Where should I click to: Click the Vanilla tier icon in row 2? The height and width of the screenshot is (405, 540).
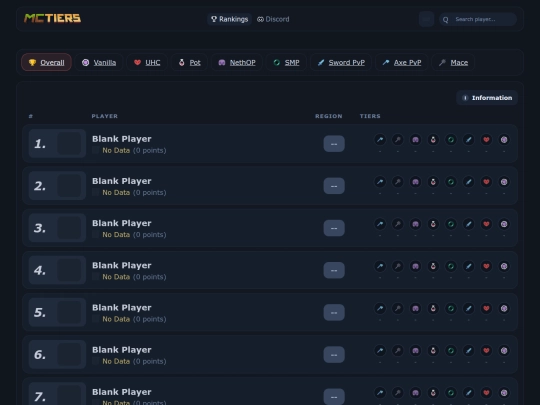pos(504,182)
